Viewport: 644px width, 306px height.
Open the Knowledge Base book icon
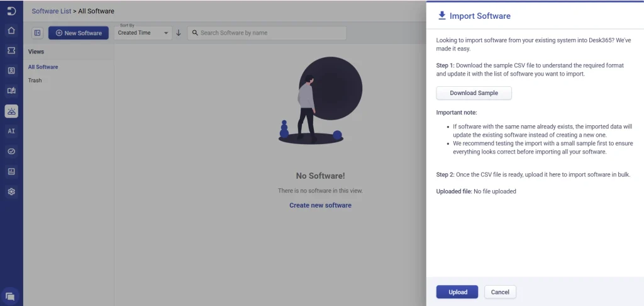(x=11, y=91)
